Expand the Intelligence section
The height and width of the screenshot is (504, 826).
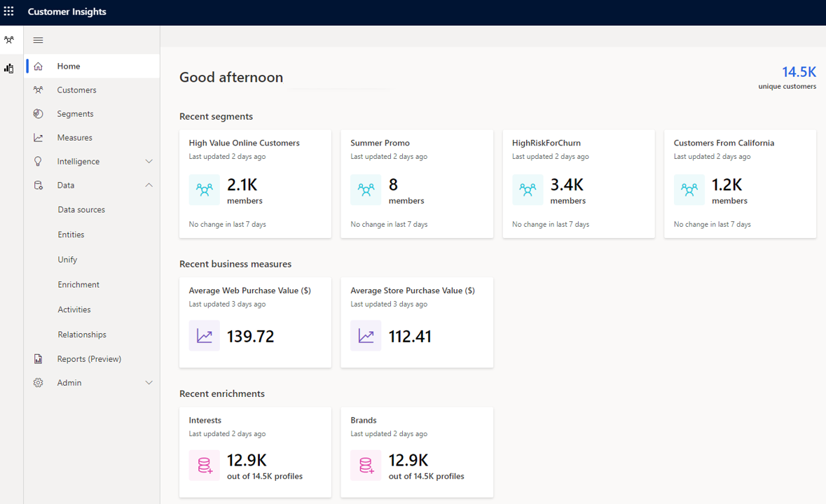(149, 161)
